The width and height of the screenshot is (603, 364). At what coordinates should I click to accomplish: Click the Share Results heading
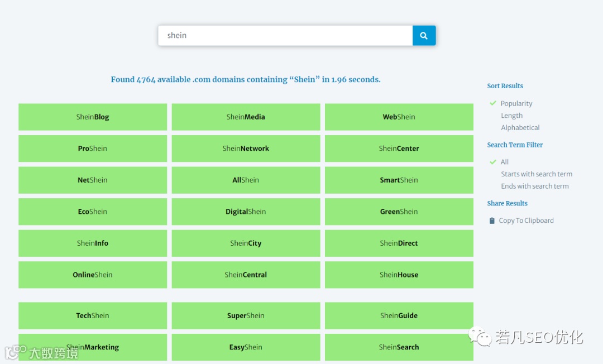click(x=507, y=203)
